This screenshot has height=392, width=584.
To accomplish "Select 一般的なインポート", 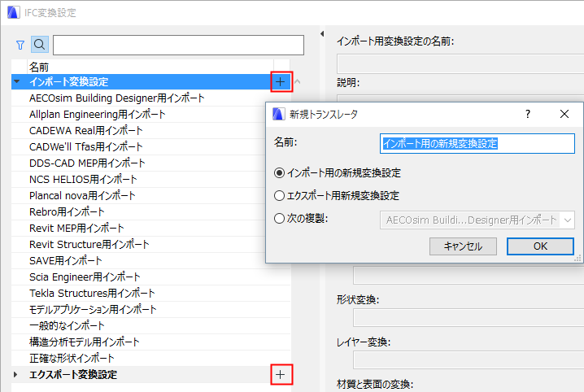I will point(150,325).
